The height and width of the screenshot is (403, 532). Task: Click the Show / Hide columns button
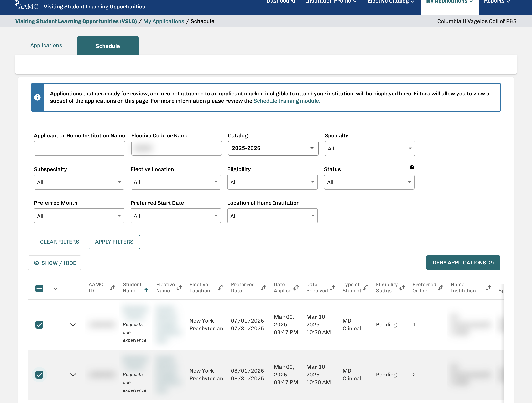coord(54,263)
